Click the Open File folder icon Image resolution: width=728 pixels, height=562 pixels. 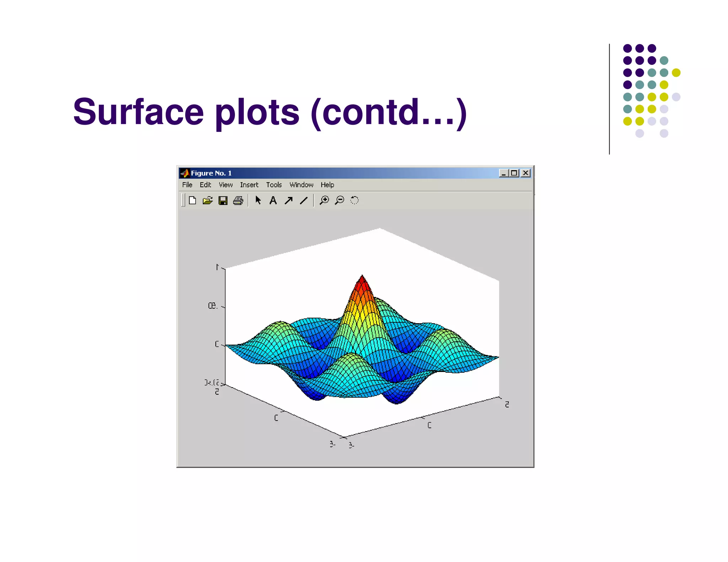208,200
